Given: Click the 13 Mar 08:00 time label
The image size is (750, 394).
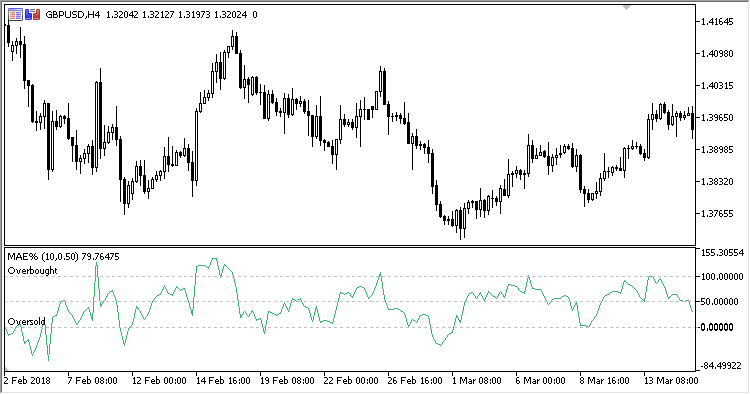Looking at the screenshot, I should point(671,381).
